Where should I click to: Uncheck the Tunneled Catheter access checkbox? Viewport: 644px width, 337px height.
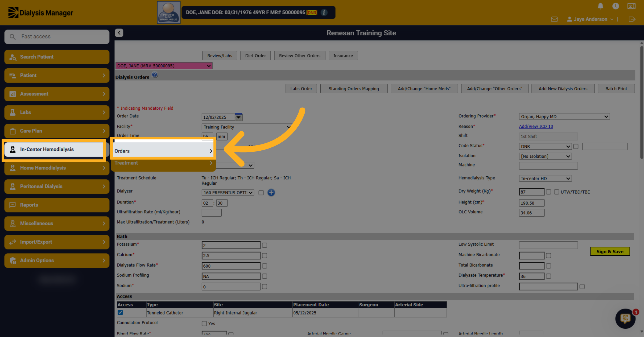(120, 313)
